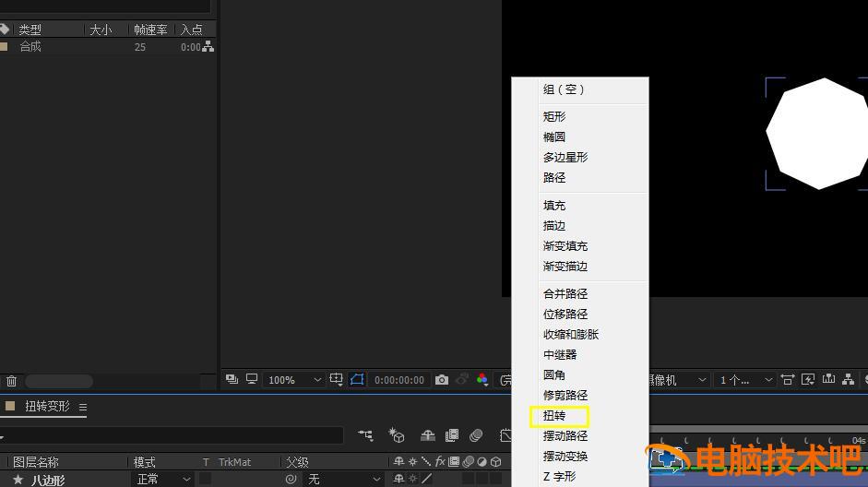Open composition mini-flowchart icon in timeline
This screenshot has width=868, height=487.
pyautogui.click(x=366, y=435)
